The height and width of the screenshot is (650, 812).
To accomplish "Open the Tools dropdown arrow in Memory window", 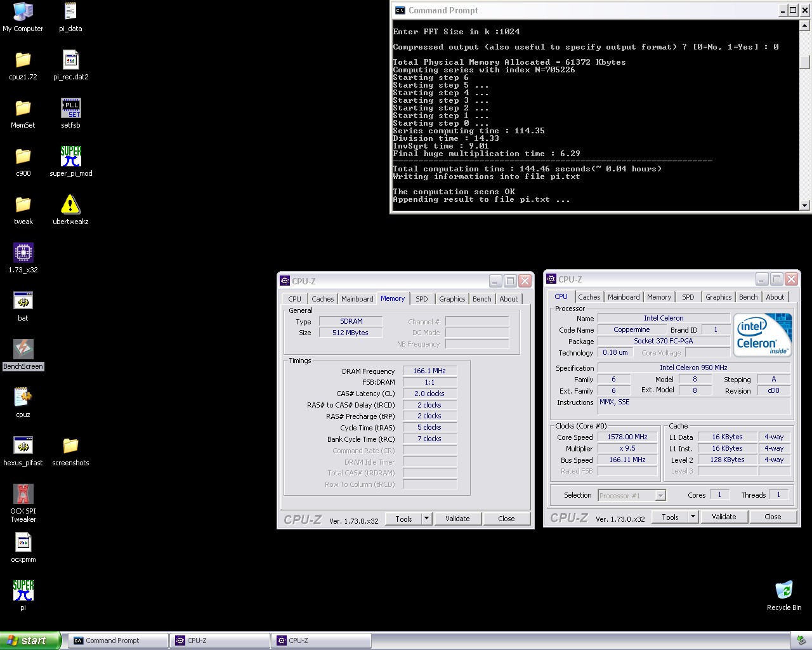I will point(426,519).
